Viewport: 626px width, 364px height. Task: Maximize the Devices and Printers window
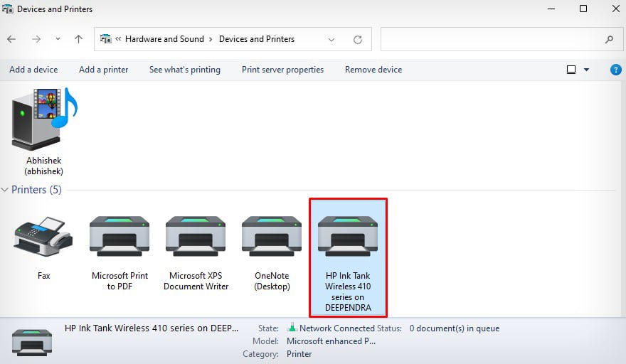(583, 9)
